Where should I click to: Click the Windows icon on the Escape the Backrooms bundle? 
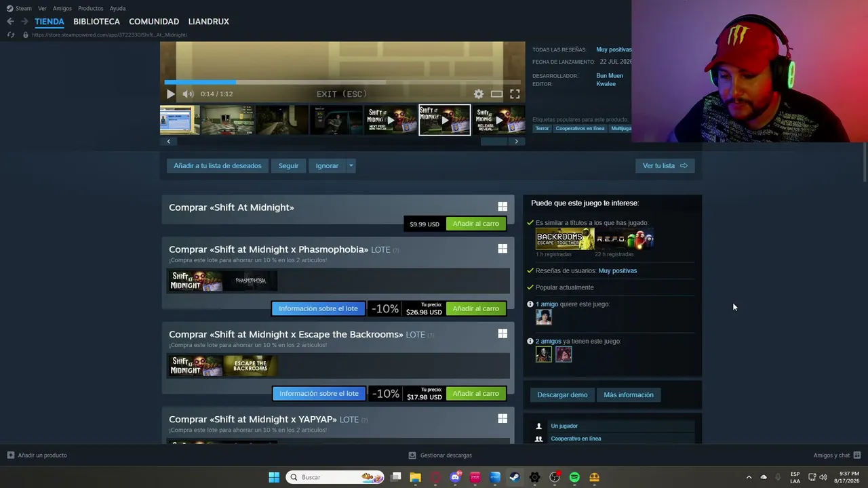pos(502,333)
